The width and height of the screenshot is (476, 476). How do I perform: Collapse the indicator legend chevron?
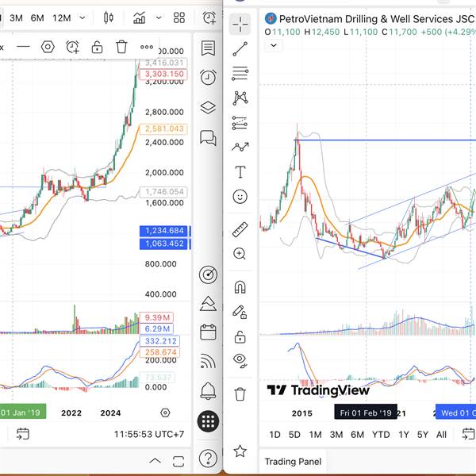click(x=274, y=45)
